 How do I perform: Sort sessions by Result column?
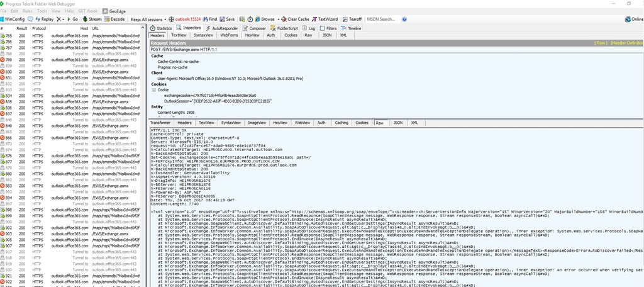(22, 28)
